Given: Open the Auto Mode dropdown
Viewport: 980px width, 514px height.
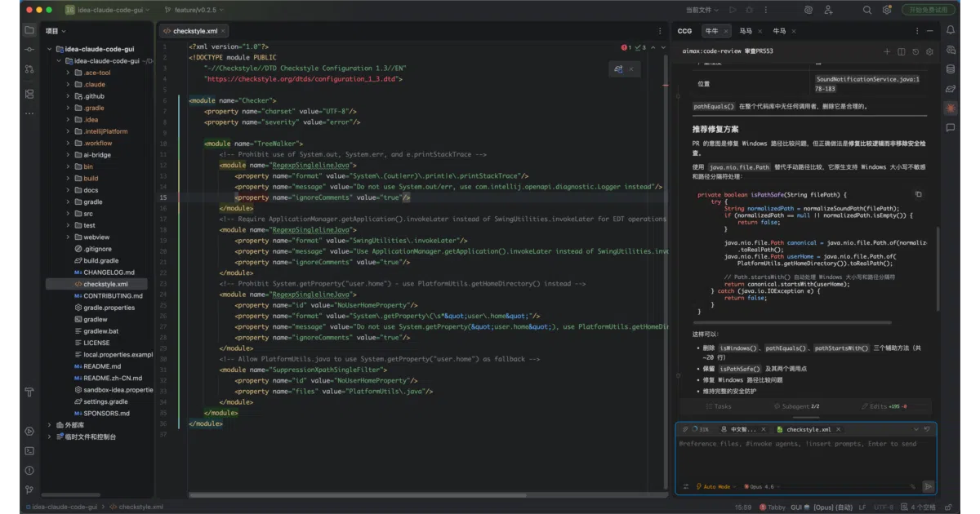Looking at the screenshot, I should click(716, 486).
